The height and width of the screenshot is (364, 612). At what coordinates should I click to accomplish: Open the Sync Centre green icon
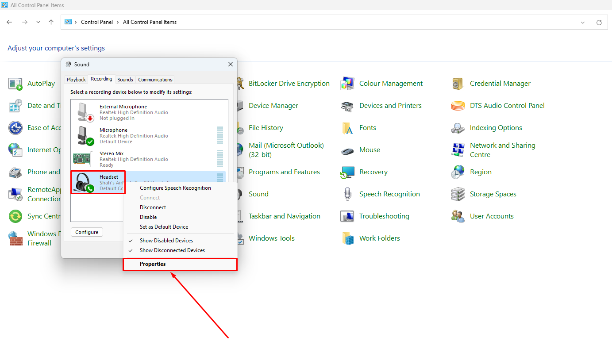tap(15, 216)
